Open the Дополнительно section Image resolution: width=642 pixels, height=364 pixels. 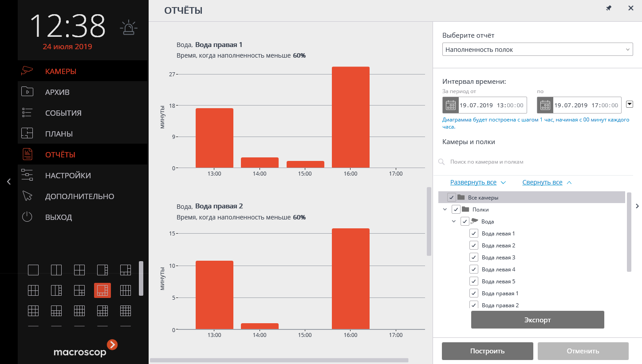tap(83, 196)
